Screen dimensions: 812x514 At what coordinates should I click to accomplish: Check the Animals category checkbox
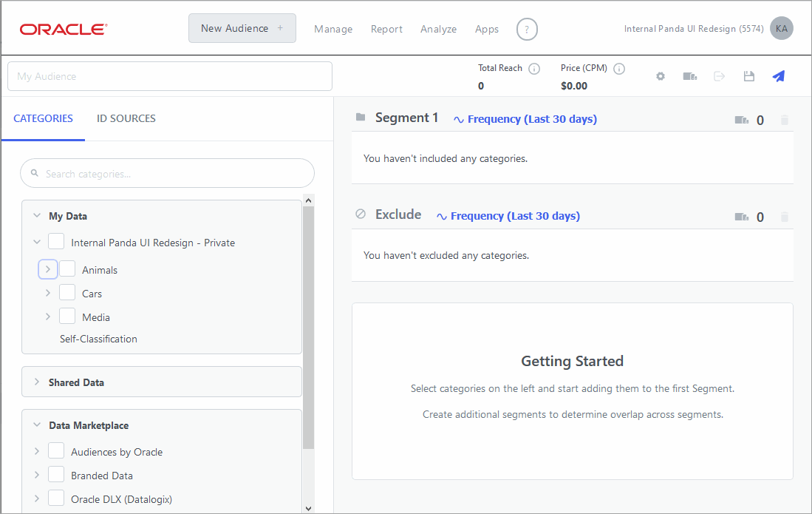[67, 268]
